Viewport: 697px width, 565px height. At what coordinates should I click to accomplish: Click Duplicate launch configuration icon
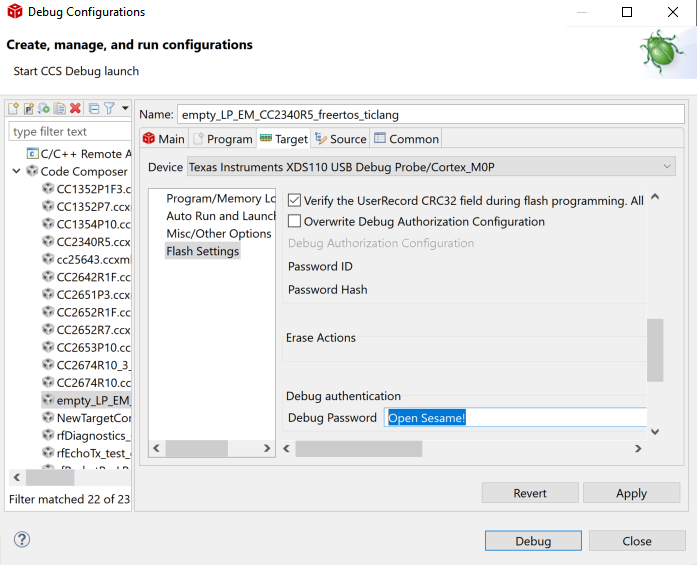click(x=59, y=108)
